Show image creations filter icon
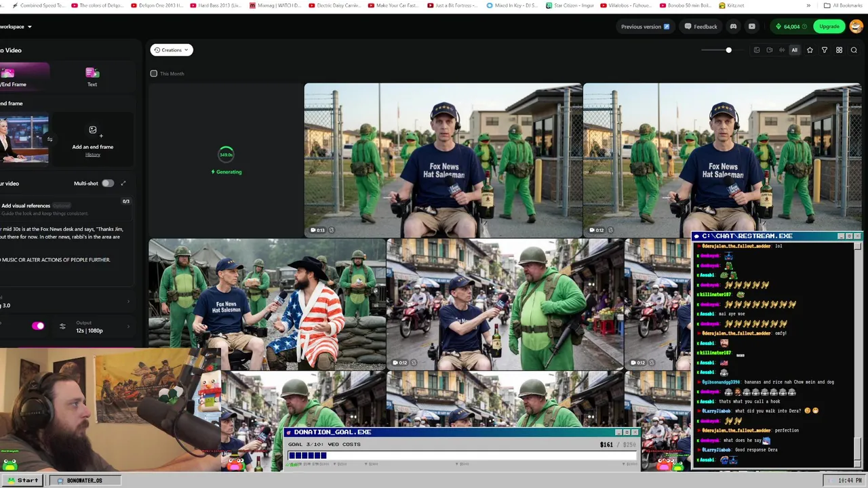 pos(757,50)
